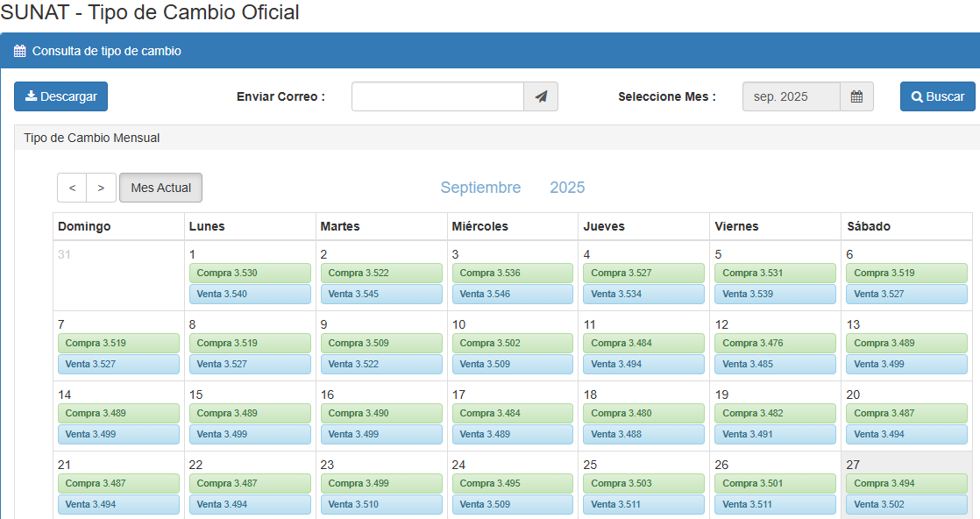Viewport: 980px width, 519px height.
Task: Select Venta 3.527 on day 6
Action: [x=907, y=294]
